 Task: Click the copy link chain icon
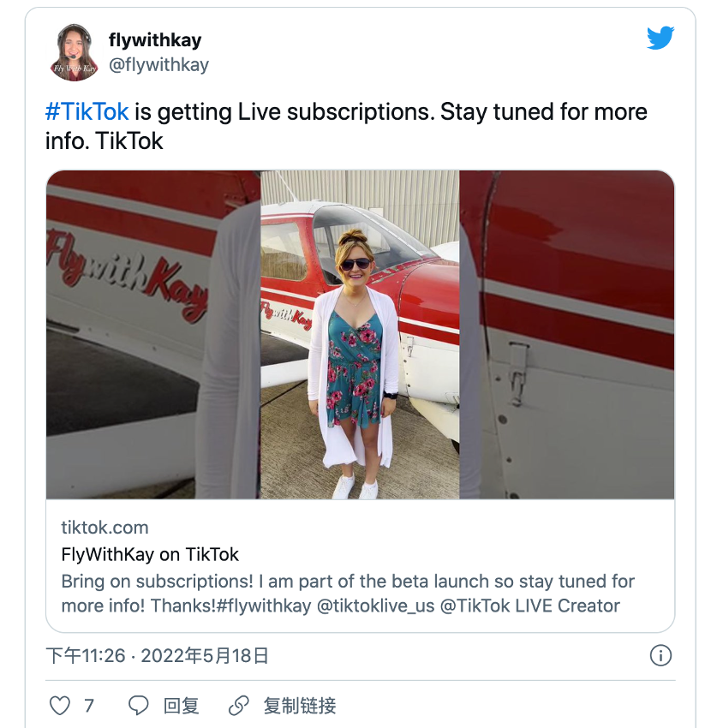click(239, 706)
